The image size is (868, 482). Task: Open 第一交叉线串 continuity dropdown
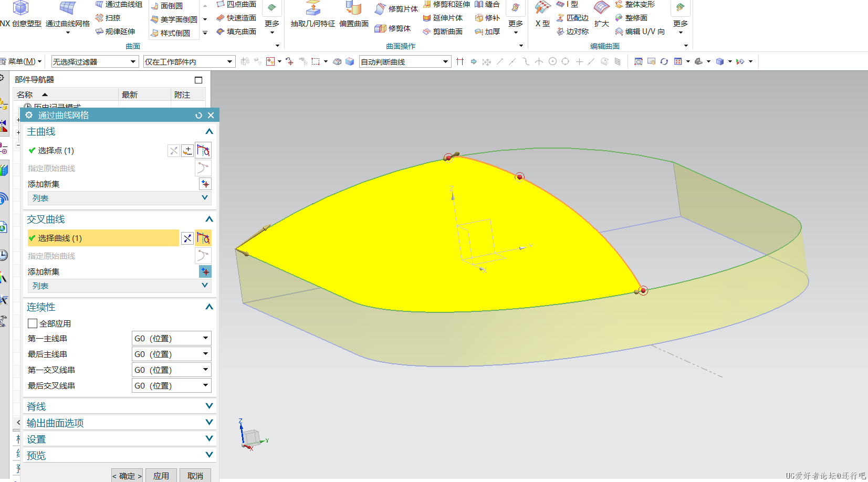pyautogui.click(x=172, y=370)
